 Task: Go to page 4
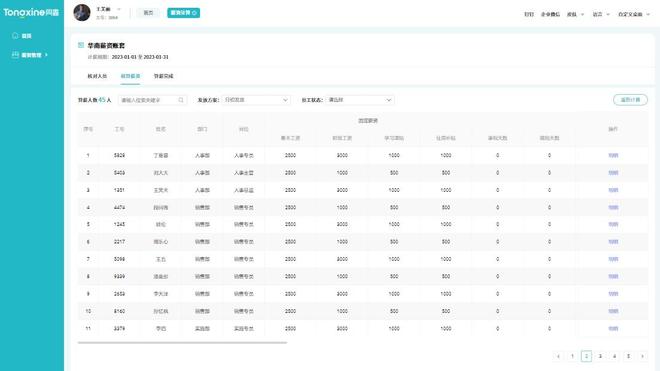(614, 356)
